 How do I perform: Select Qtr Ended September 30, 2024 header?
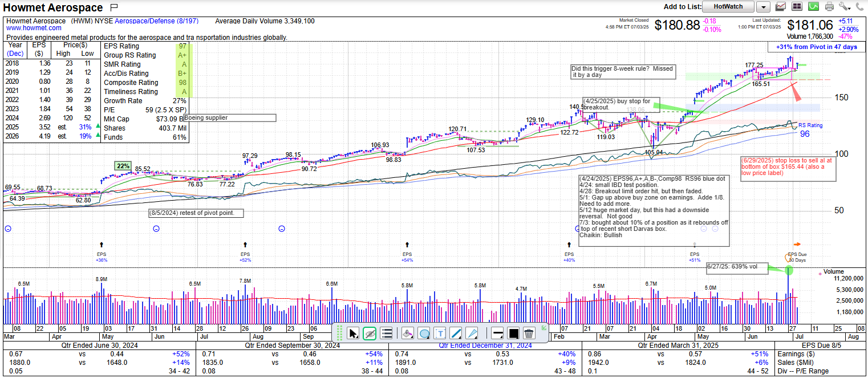click(291, 346)
